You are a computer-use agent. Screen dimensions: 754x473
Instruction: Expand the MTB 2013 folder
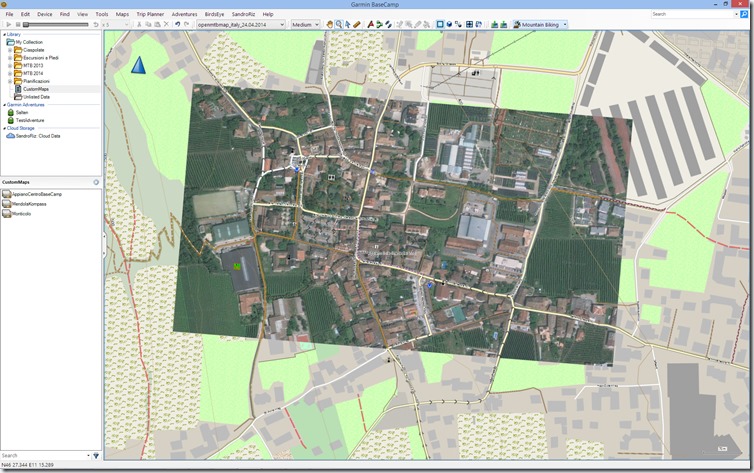click(x=10, y=65)
